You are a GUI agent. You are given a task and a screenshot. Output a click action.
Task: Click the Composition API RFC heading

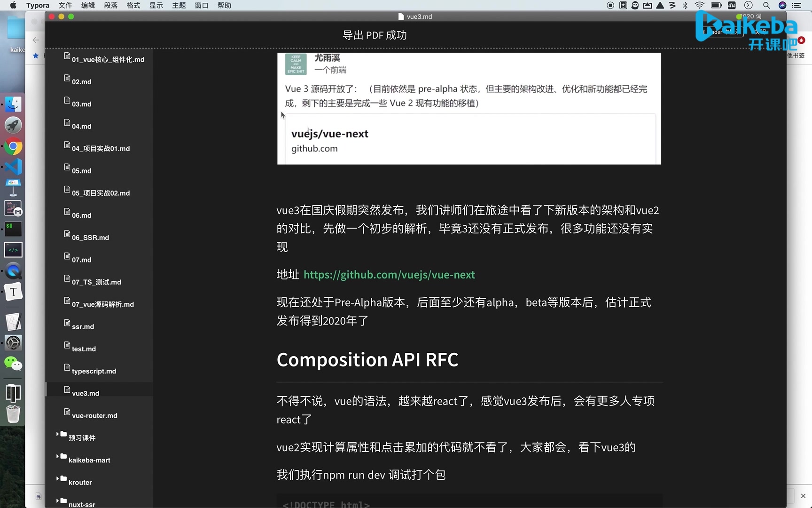point(367,360)
